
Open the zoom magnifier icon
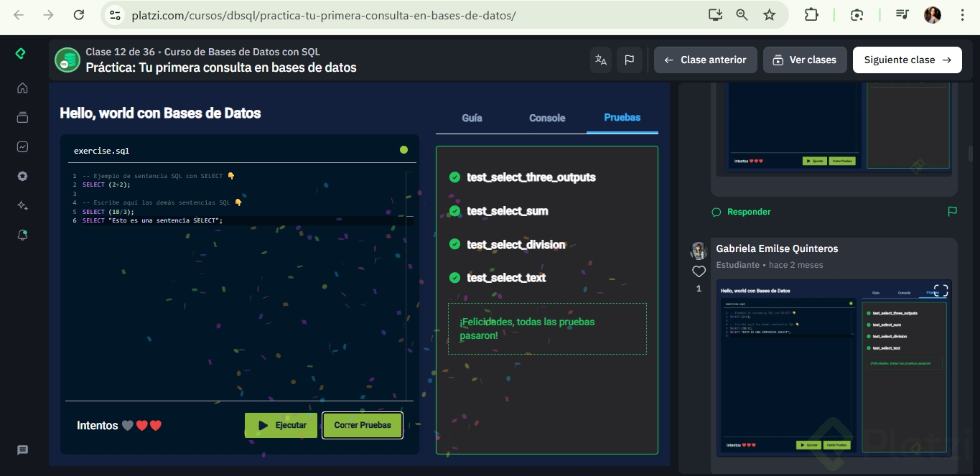point(742,15)
